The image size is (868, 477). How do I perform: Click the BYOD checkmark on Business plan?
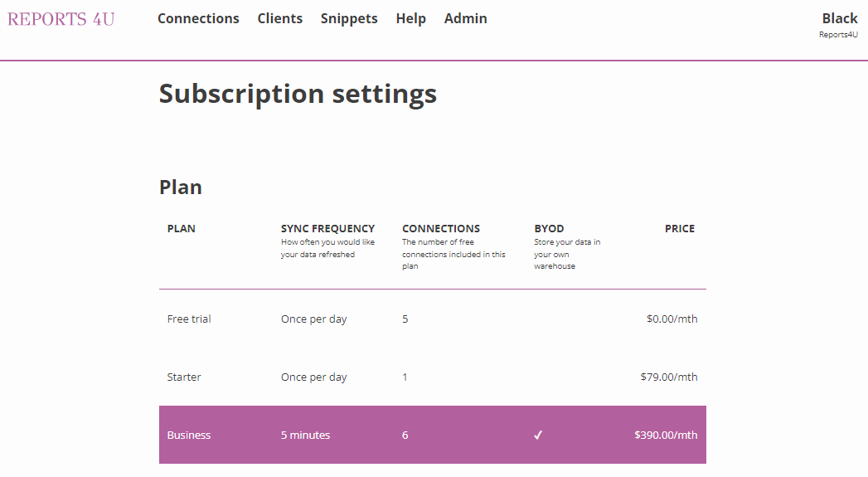point(538,435)
